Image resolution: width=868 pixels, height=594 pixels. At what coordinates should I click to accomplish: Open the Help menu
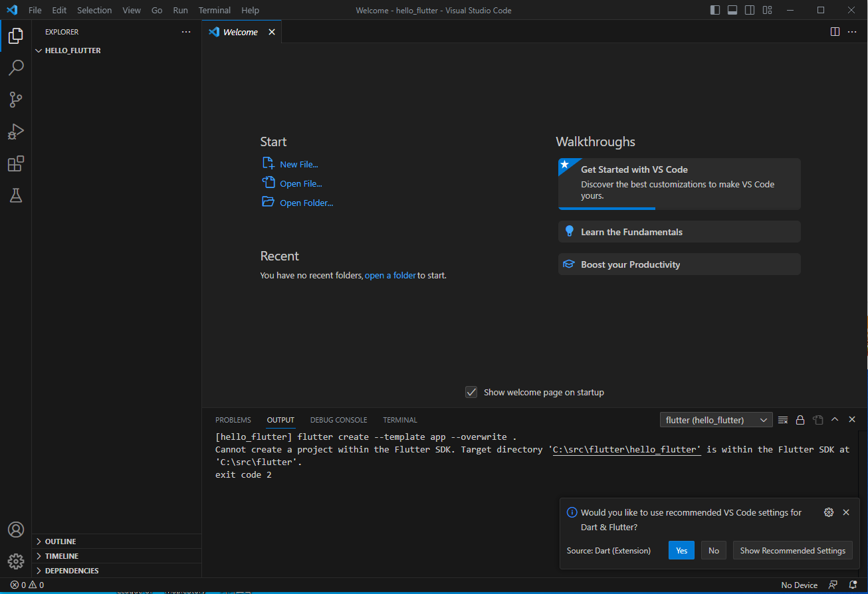tap(251, 10)
